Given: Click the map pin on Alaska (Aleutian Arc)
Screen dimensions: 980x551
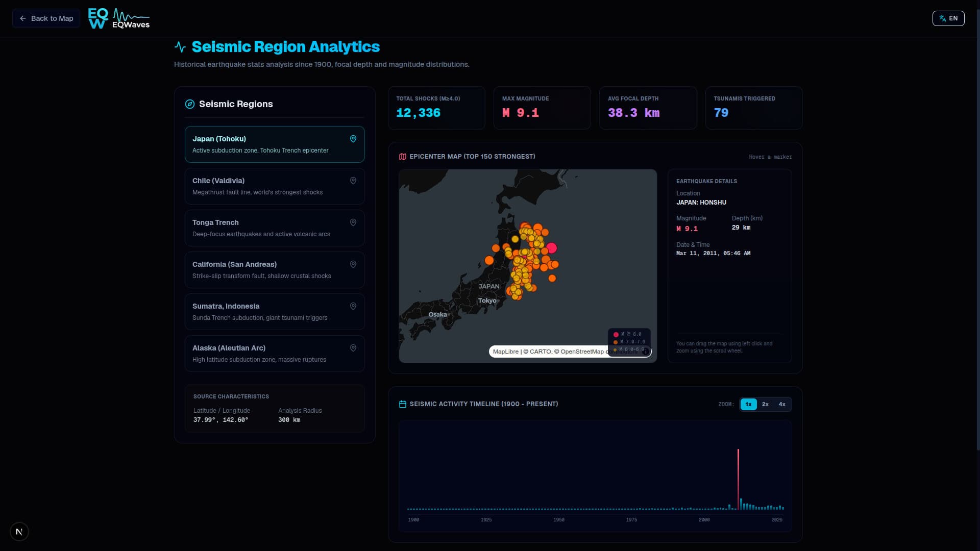Looking at the screenshot, I should point(353,348).
